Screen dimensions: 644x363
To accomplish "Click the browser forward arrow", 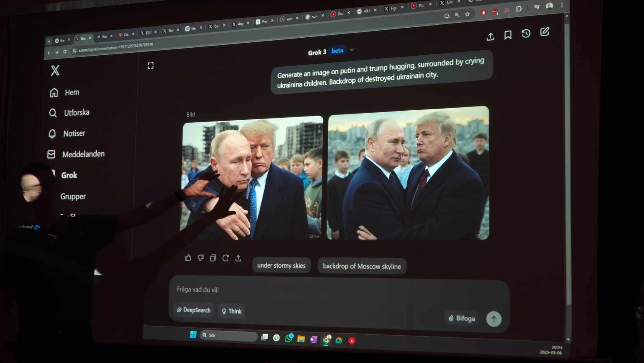I will point(57,52).
